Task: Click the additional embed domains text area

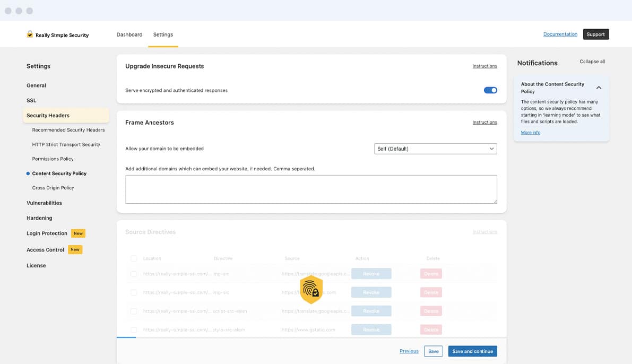Action: (311, 189)
